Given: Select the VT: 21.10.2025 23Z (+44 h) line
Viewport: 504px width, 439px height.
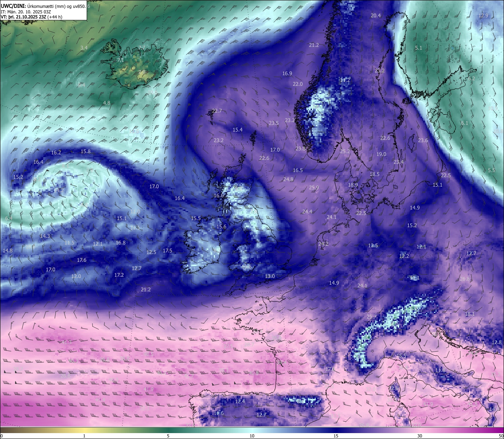Looking at the screenshot, I should tap(31, 17).
